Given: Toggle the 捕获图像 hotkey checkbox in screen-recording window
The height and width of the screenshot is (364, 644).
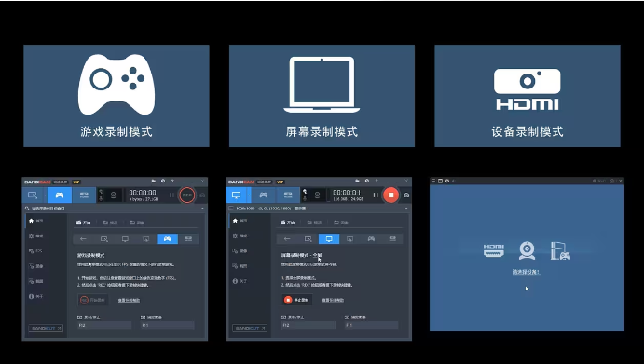Looking at the screenshot, I should 348,317.
